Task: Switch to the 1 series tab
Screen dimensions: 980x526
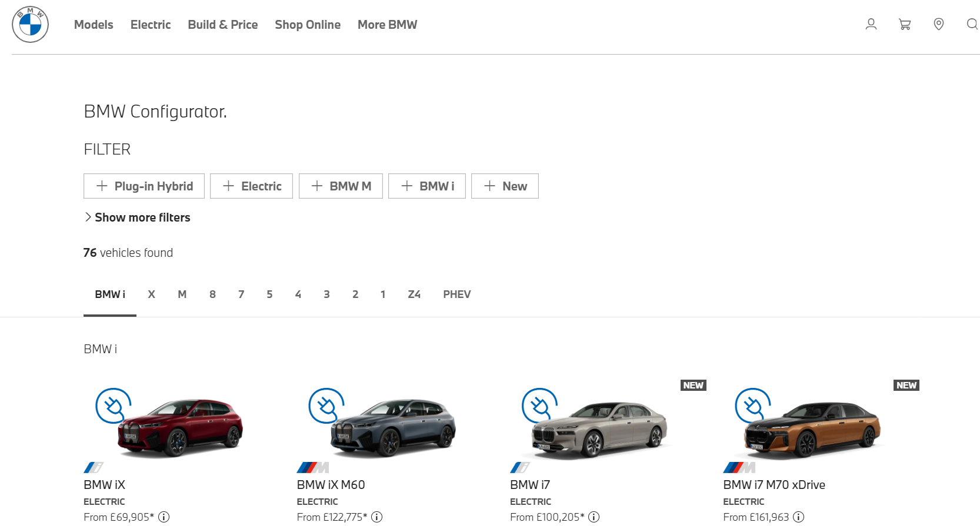Action: tap(383, 294)
